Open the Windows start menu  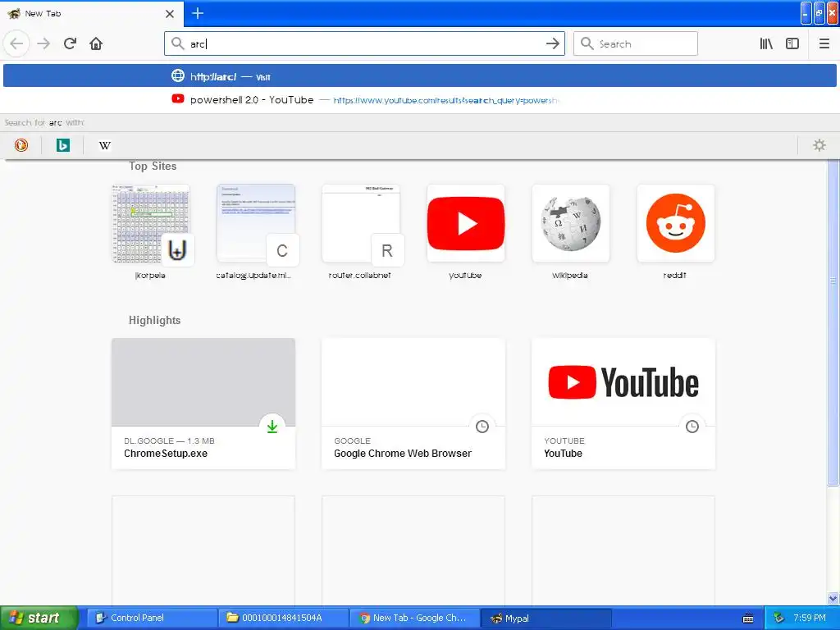point(39,618)
